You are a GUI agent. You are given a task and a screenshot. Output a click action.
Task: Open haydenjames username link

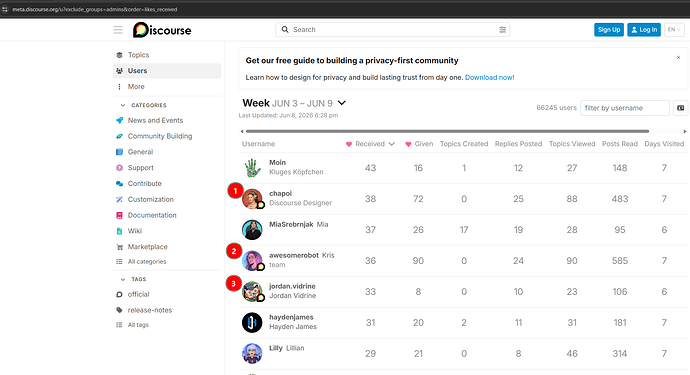point(291,317)
